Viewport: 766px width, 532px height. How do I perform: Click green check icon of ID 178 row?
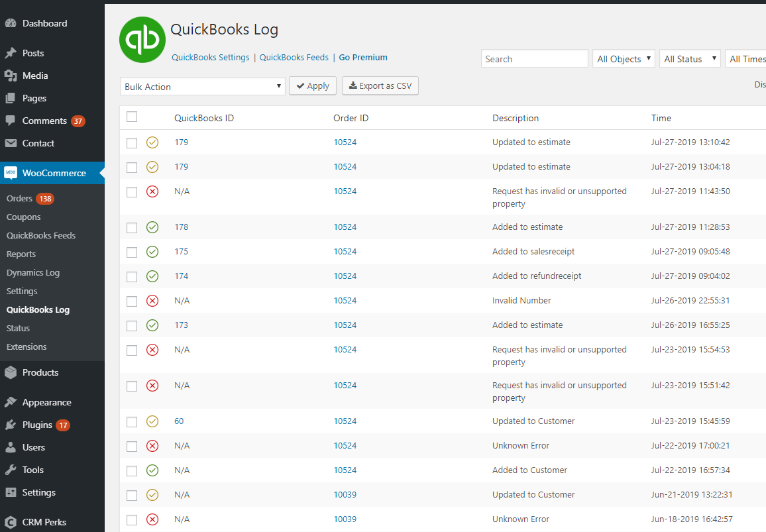(152, 227)
